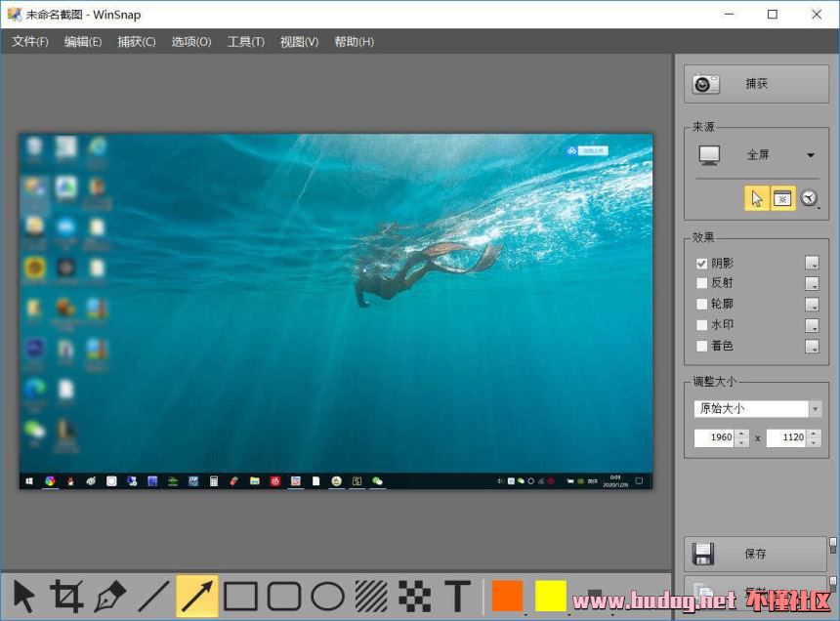Enable the 着色 colorize checkbox
The height and width of the screenshot is (621, 840).
coord(701,346)
